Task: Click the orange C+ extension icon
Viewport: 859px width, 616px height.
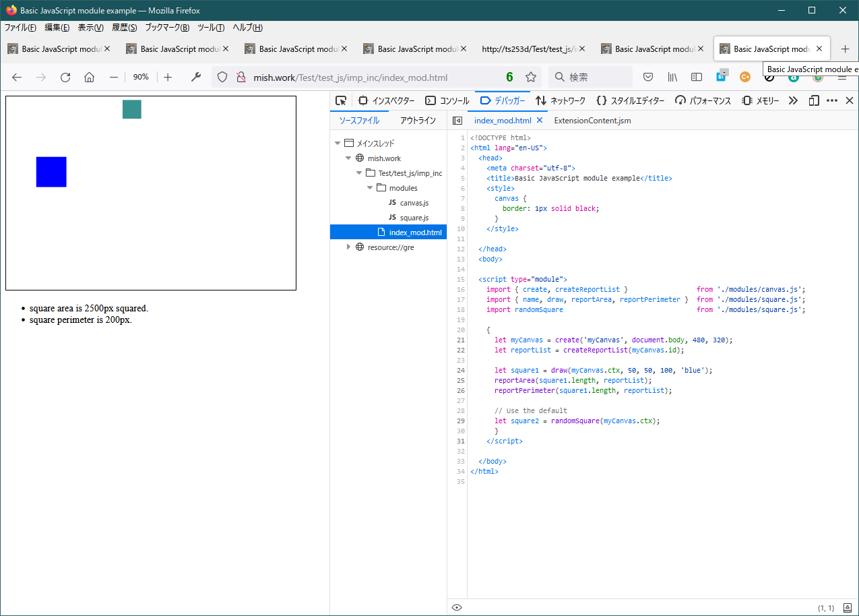Action: click(745, 77)
